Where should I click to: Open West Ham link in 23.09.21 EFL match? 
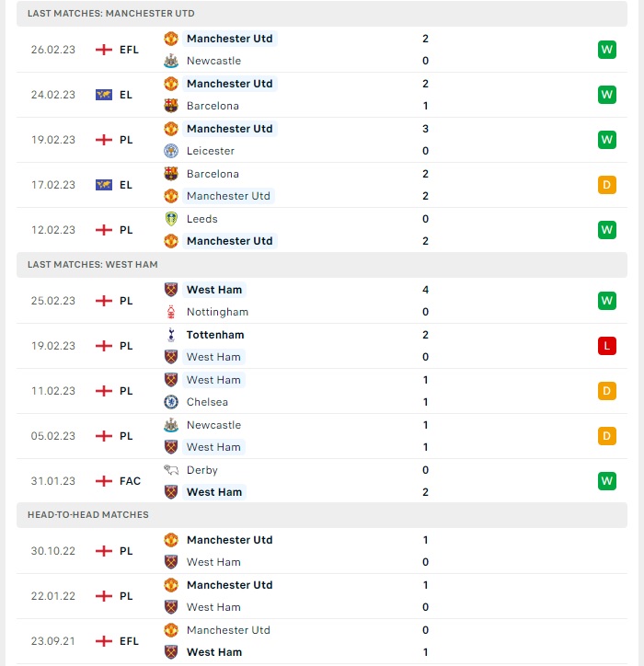[x=214, y=652]
